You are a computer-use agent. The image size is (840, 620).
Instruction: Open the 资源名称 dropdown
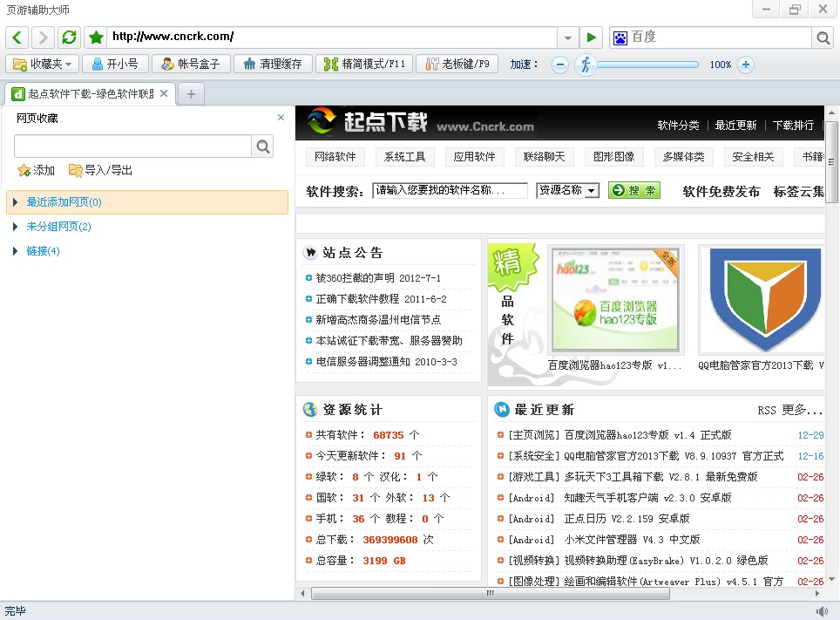click(x=568, y=190)
